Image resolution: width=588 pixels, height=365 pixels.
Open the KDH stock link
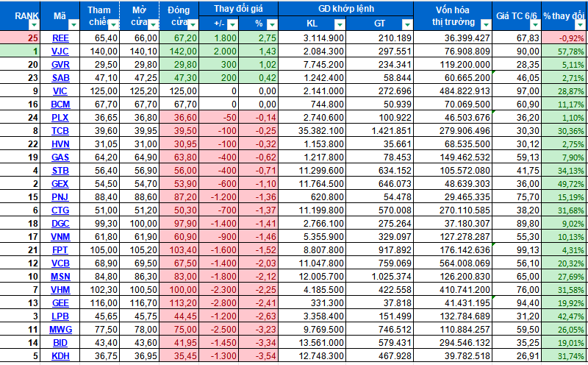click(60, 356)
